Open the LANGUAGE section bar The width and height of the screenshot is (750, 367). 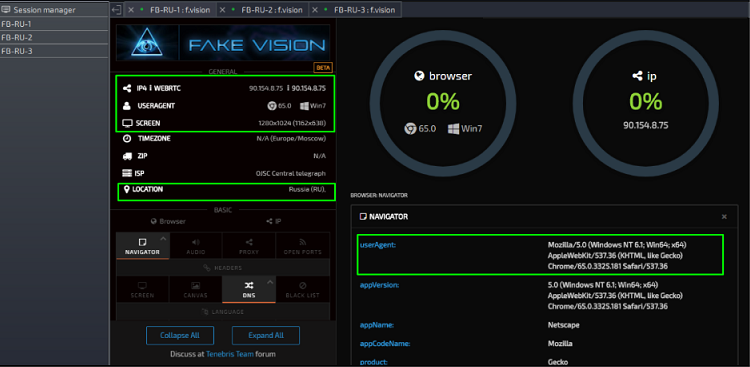[x=223, y=311]
